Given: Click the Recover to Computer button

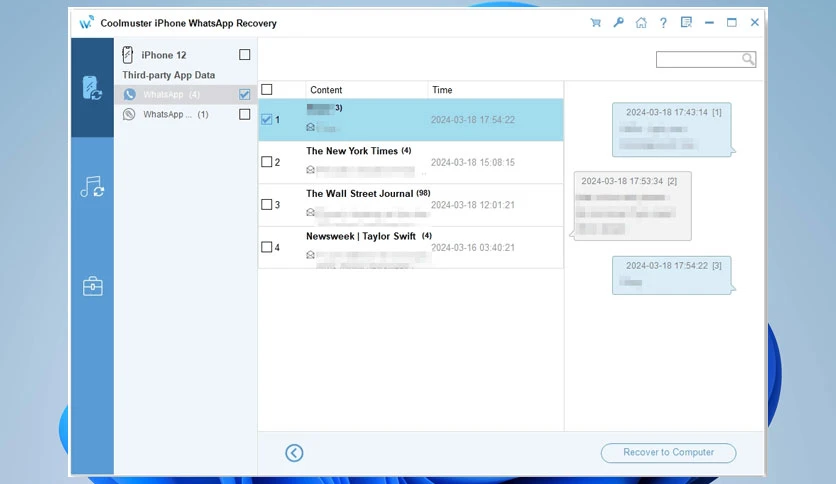Looking at the screenshot, I should click(x=668, y=453).
